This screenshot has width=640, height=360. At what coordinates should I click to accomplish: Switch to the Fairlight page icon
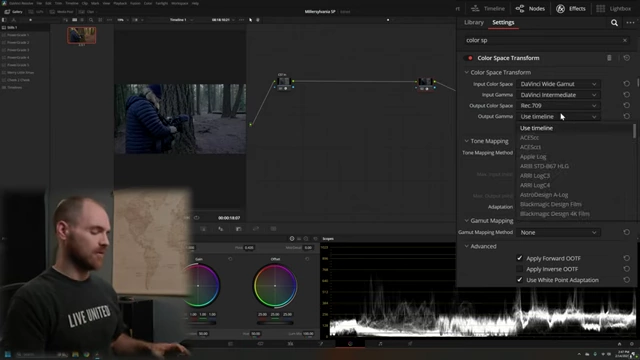pyautogui.click(x=380, y=344)
